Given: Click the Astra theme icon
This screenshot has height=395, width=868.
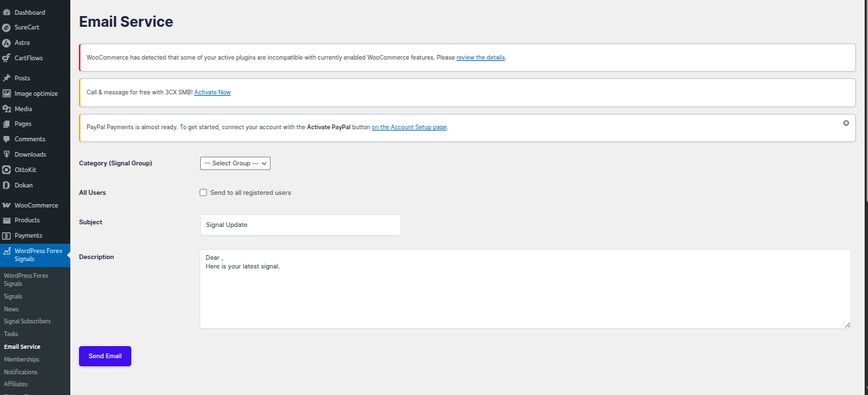Looking at the screenshot, I should pos(7,43).
